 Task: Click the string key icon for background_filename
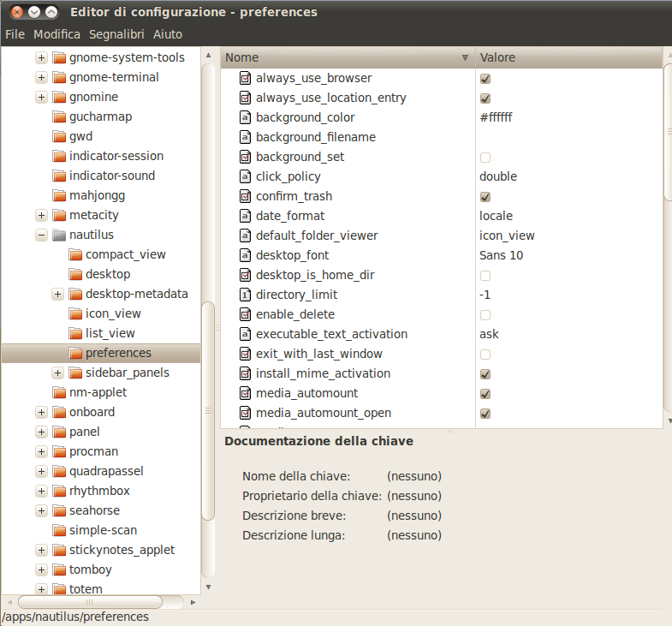click(x=245, y=137)
